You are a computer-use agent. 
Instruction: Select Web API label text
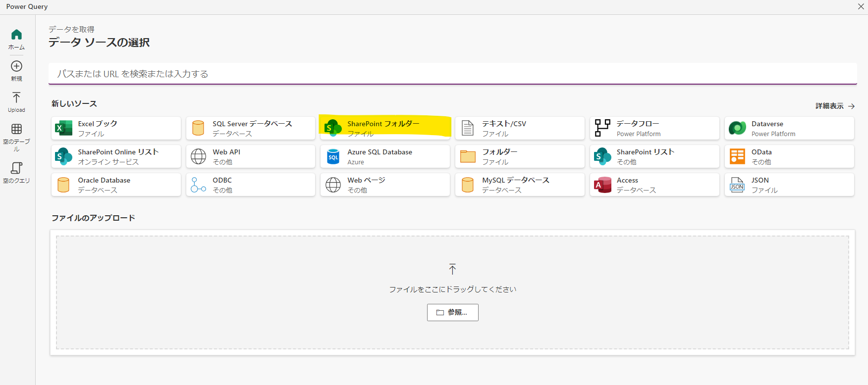(226, 152)
